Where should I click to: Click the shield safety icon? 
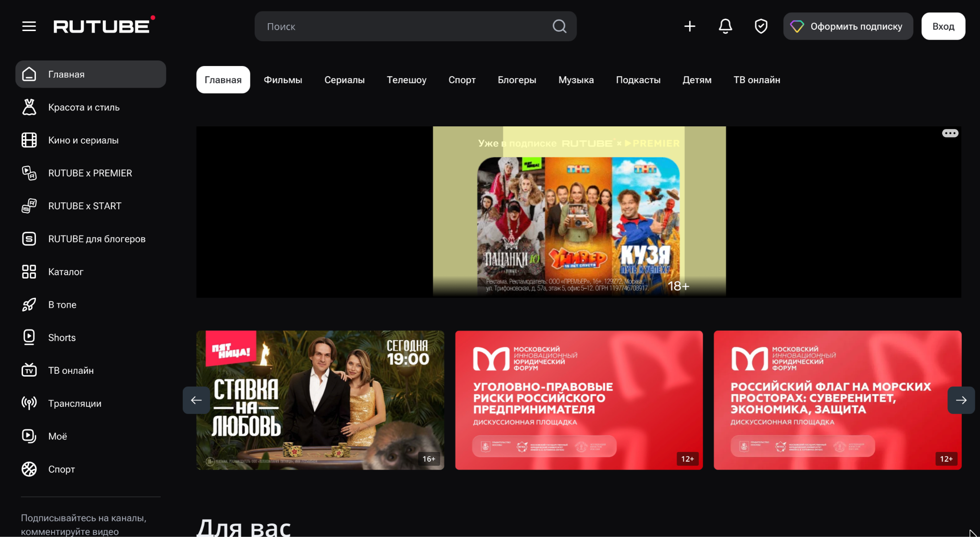click(x=761, y=26)
